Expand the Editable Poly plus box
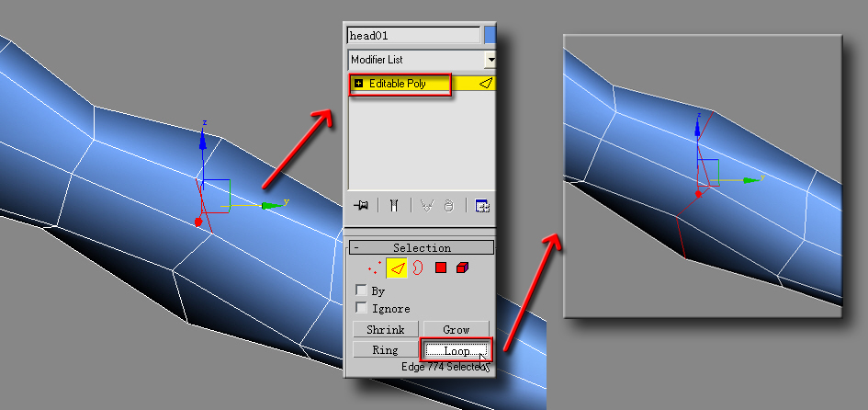Screen dimensions: 868x410 [x=358, y=84]
